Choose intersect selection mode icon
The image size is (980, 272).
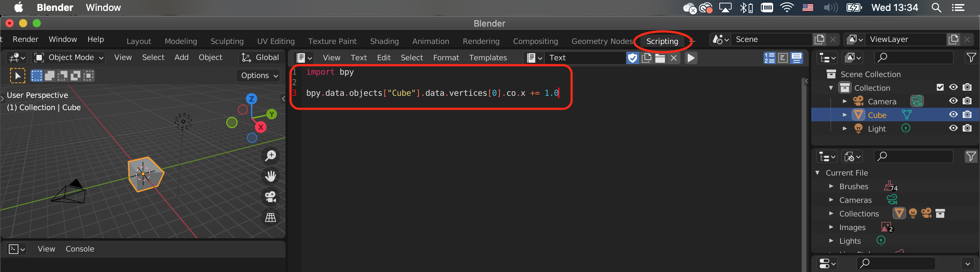coord(88,75)
